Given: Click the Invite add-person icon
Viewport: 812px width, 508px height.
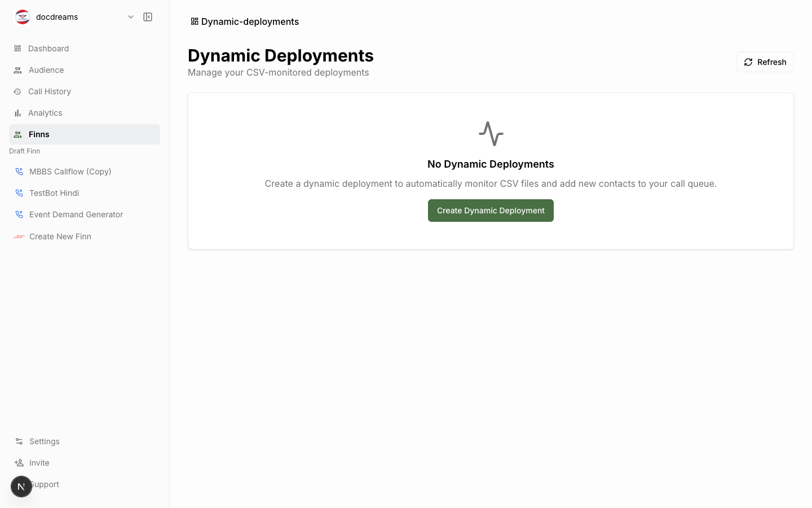Looking at the screenshot, I should click(19, 463).
